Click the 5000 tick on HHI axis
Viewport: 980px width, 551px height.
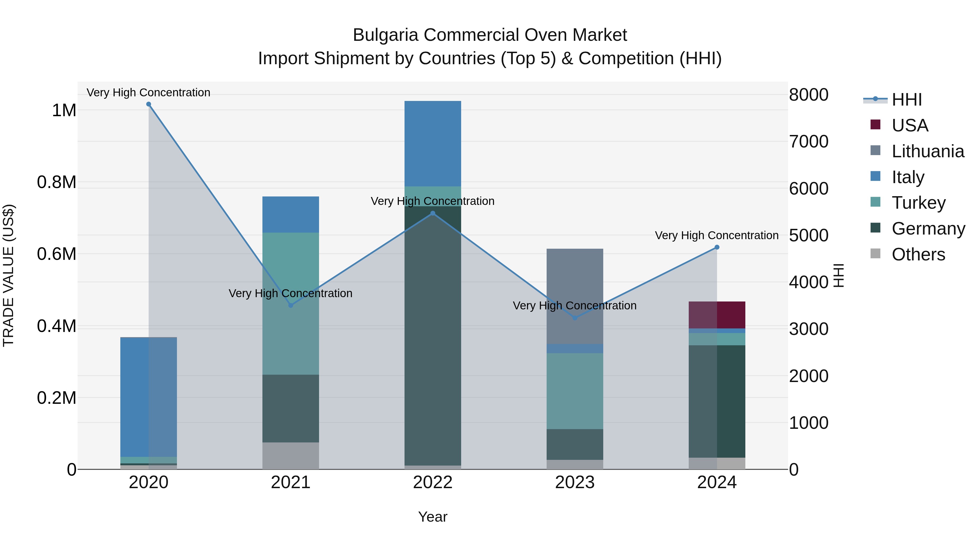[809, 235]
